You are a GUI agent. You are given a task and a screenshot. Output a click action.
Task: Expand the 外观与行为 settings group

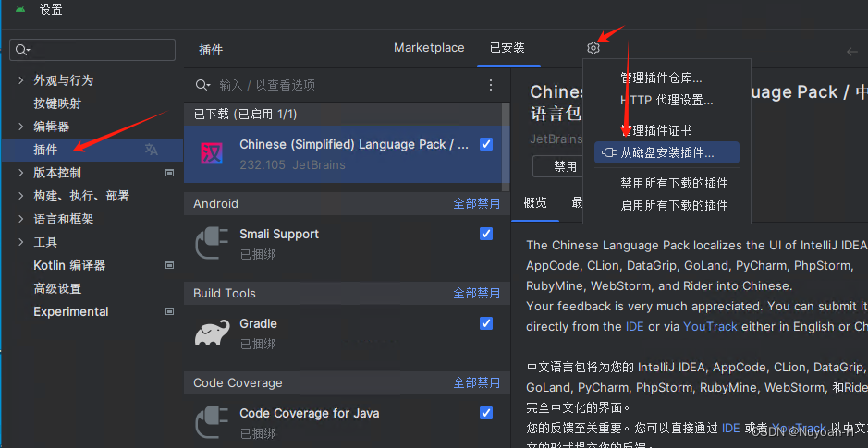pyautogui.click(x=21, y=80)
